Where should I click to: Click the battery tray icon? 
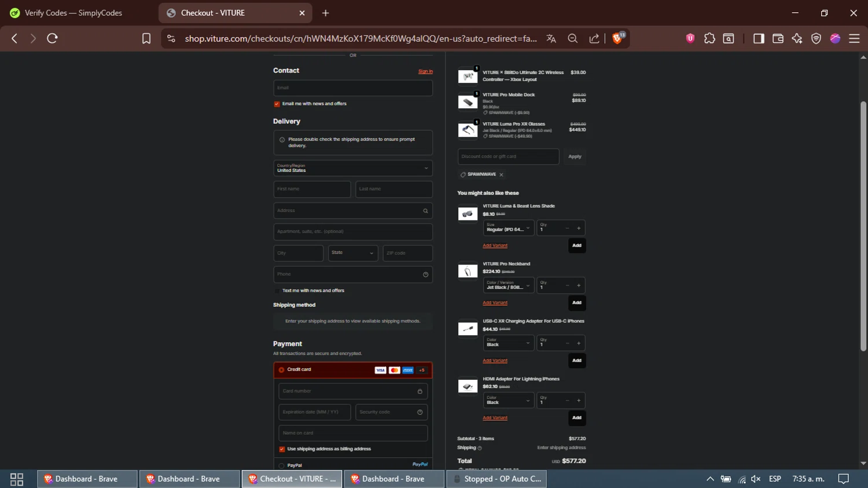point(726,479)
